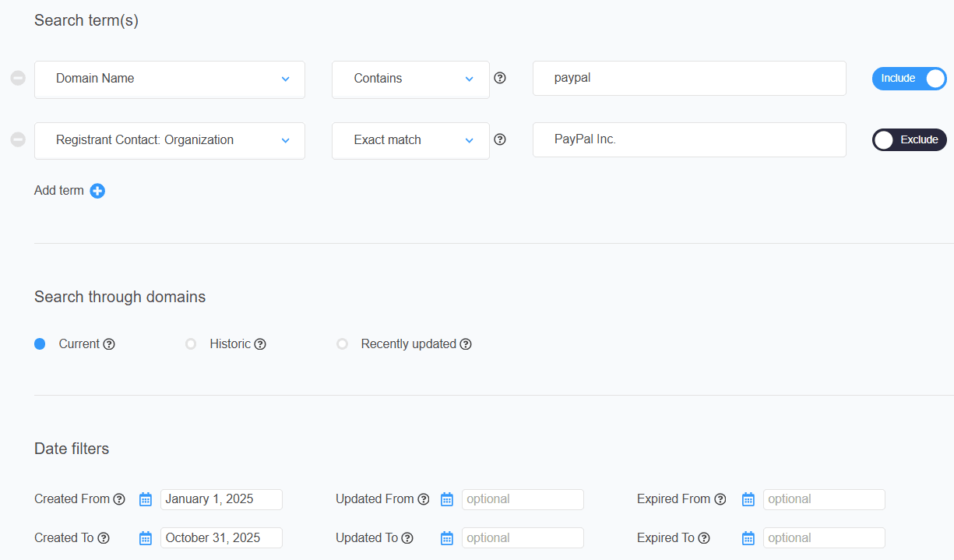954x560 pixels.
Task: Open the Created To calendar picker
Action: click(146, 538)
